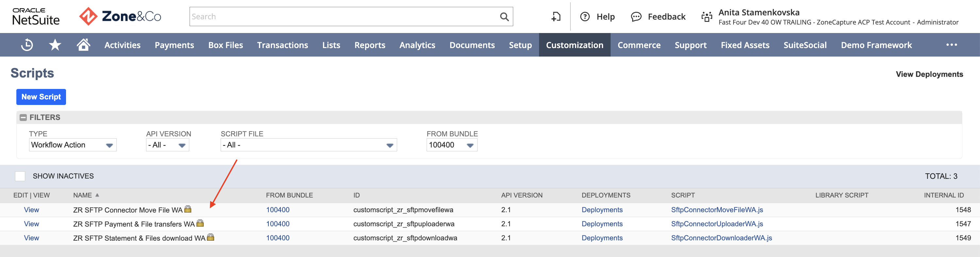The height and width of the screenshot is (257, 980).
Task: Toggle the Show Inactives checkbox
Action: (20, 176)
